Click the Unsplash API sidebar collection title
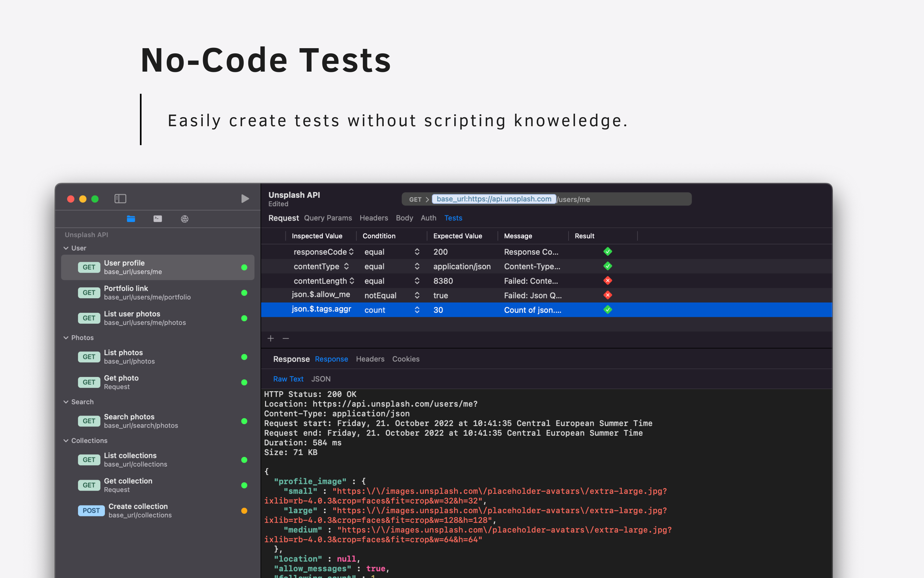Image resolution: width=924 pixels, height=578 pixels. click(x=86, y=235)
